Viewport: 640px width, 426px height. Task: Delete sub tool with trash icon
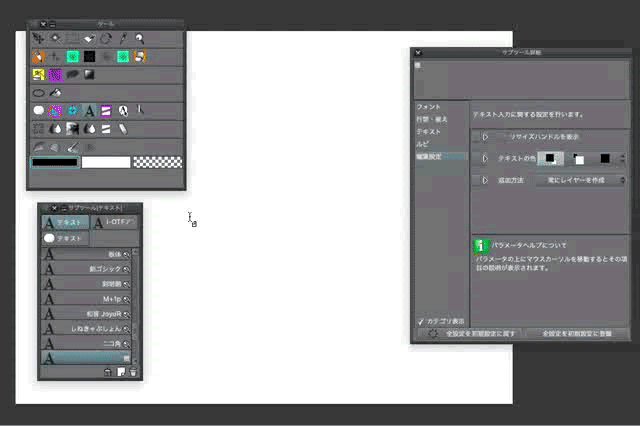133,372
